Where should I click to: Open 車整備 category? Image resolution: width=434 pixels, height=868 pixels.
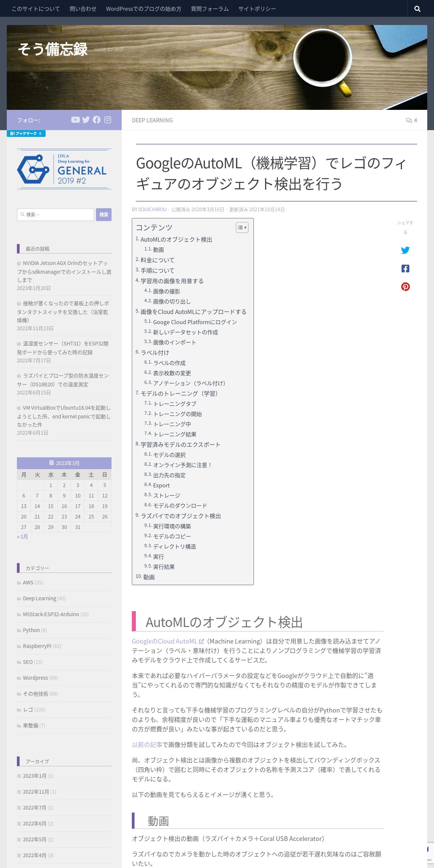pyautogui.click(x=30, y=725)
